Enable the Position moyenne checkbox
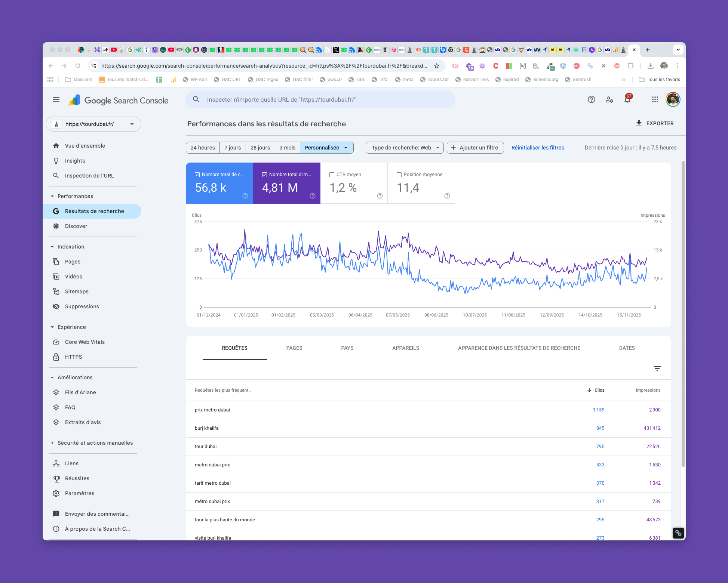Image resolution: width=728 pixels, height=583 pixels. coord(399,175)
